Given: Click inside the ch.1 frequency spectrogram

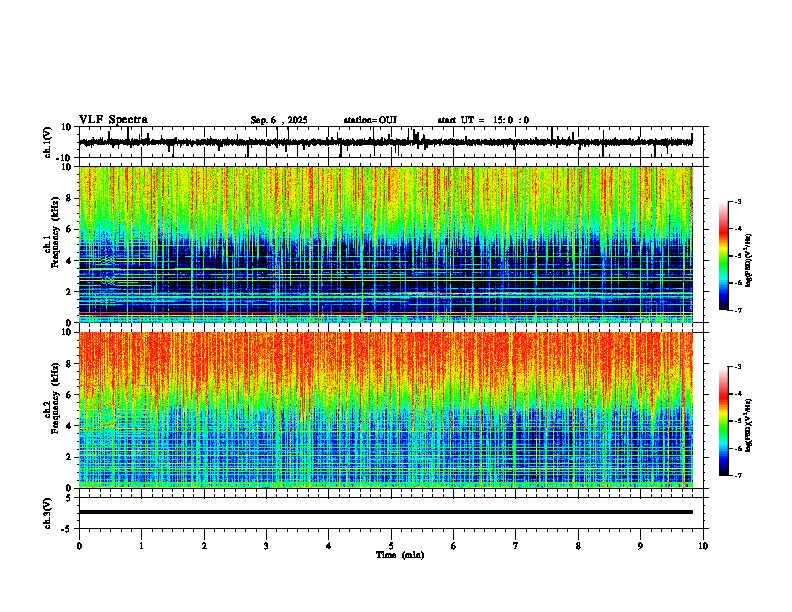Looking at the screenshot, I should (x=385, y=244).
